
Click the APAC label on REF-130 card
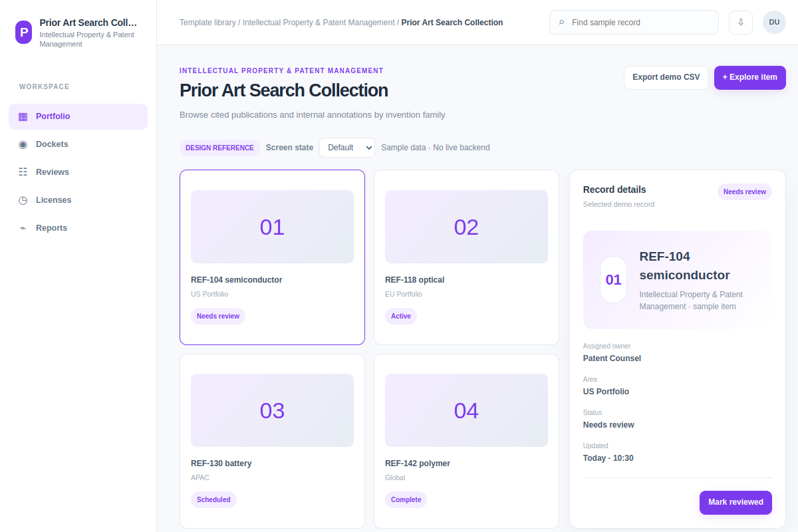(x=200, y=477)
